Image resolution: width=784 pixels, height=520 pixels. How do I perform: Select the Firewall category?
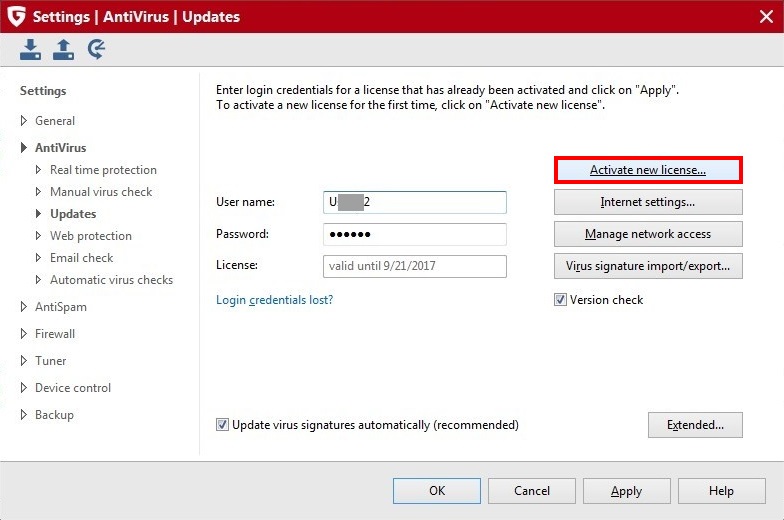[x=55, y=334]
